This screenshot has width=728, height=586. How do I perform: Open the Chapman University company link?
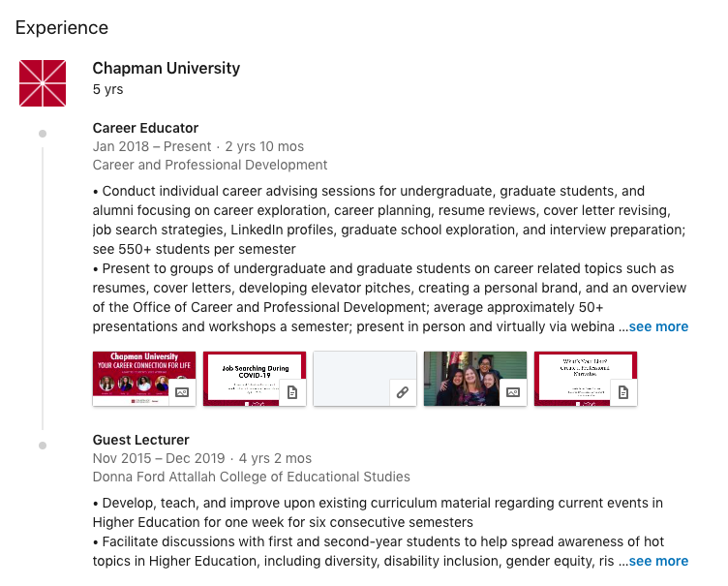click(x=167, y=69)
